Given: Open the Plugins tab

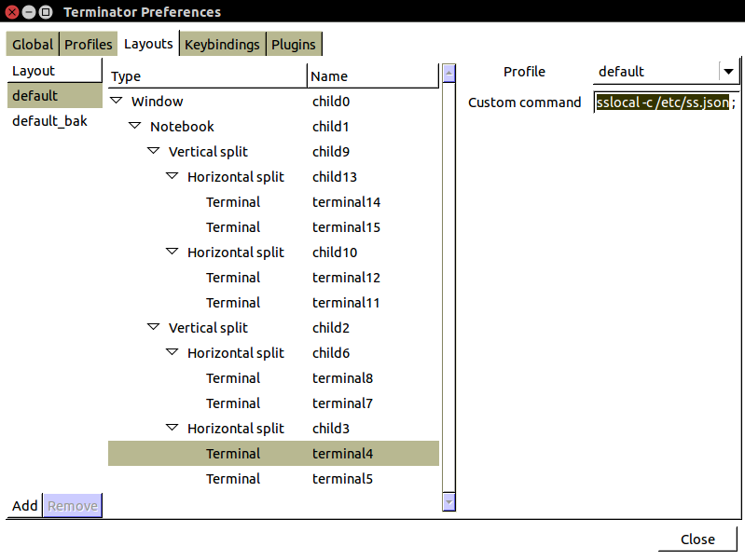Looking at the screenshot, I should tap(294, 44).
